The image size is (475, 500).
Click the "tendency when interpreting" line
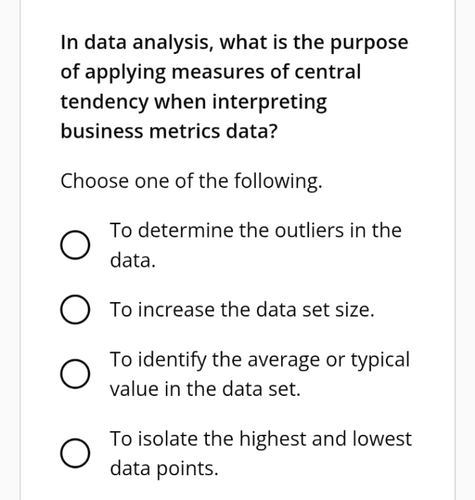click(194, 102)
